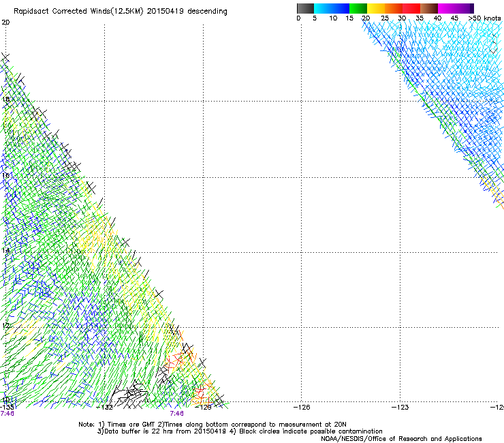504x443 pixels.
Task: Click the black contaminated barbs cluster near -131
Action: click(x=130, y=395)
